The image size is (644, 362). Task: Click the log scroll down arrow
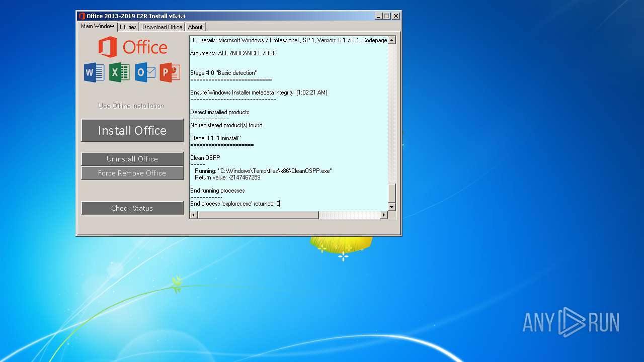pos(392,207)
